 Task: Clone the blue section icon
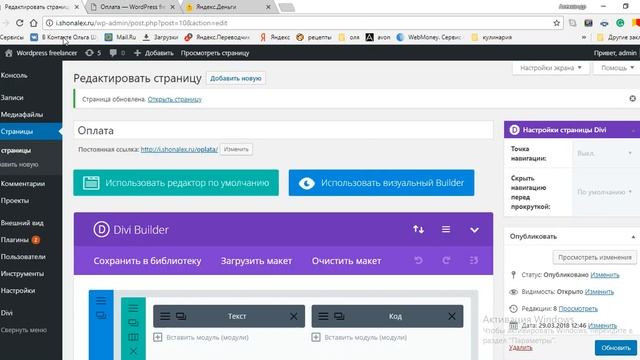point(101,316)
